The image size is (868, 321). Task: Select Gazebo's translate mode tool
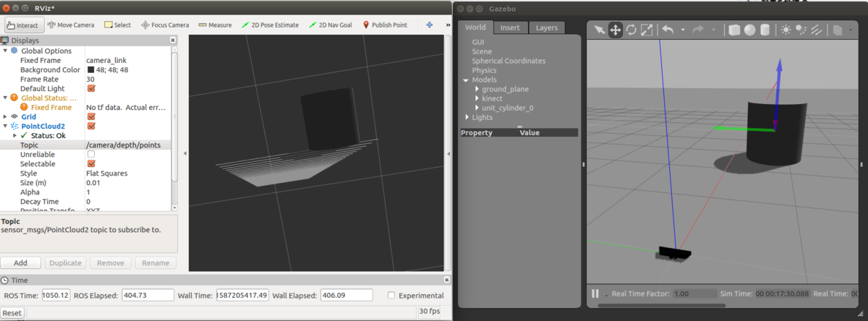click(616, 30)
